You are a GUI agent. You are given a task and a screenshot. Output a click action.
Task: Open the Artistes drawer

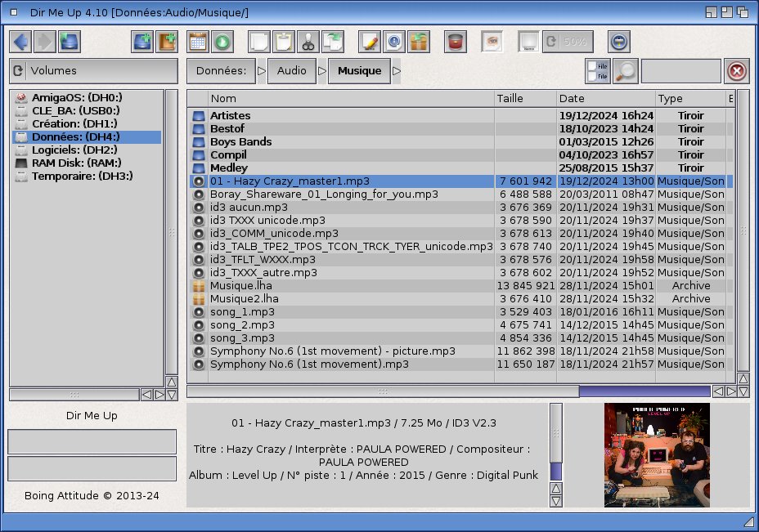click(231, 116)
